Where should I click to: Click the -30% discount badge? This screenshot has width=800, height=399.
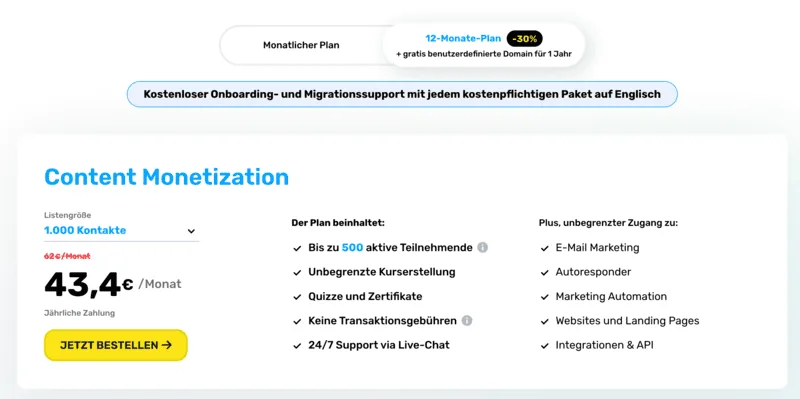[524, 38]
